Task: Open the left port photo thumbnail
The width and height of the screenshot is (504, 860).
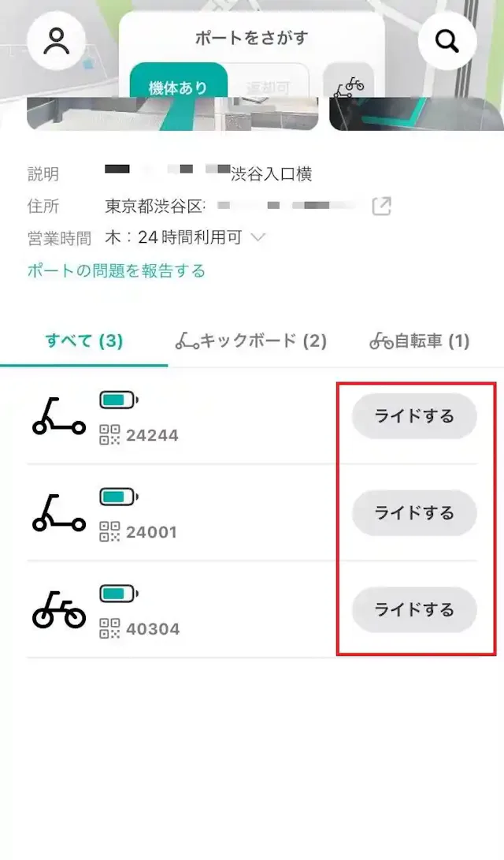Action: (172, 114)
